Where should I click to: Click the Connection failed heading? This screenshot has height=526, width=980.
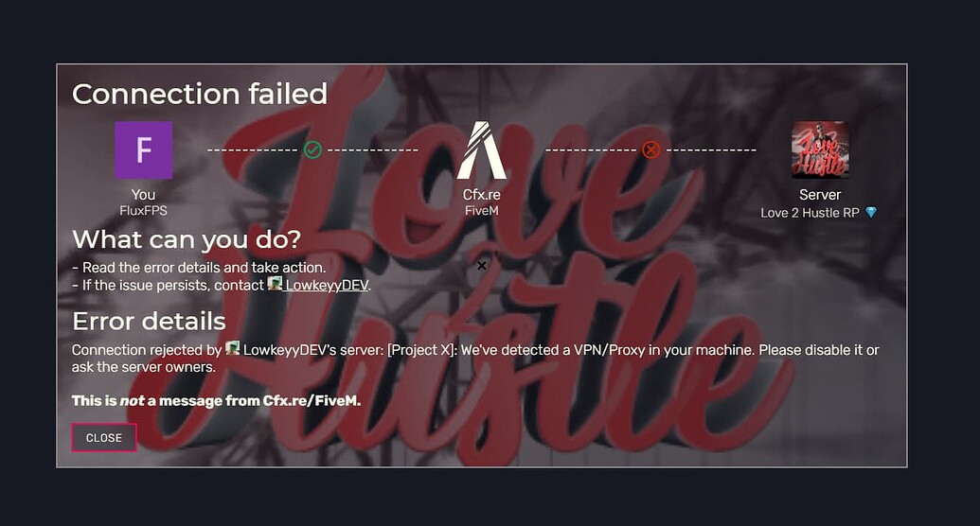[x=200, y=94]
